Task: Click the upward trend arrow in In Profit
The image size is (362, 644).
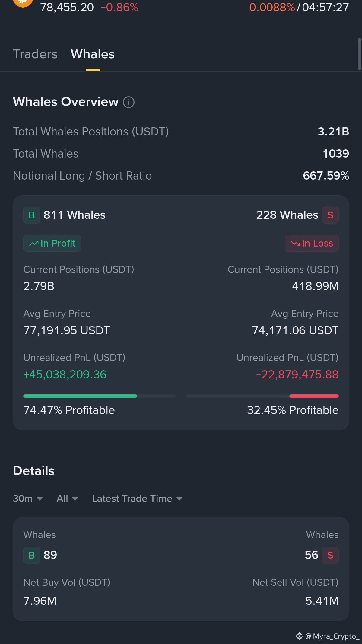Action: [34, 243]
